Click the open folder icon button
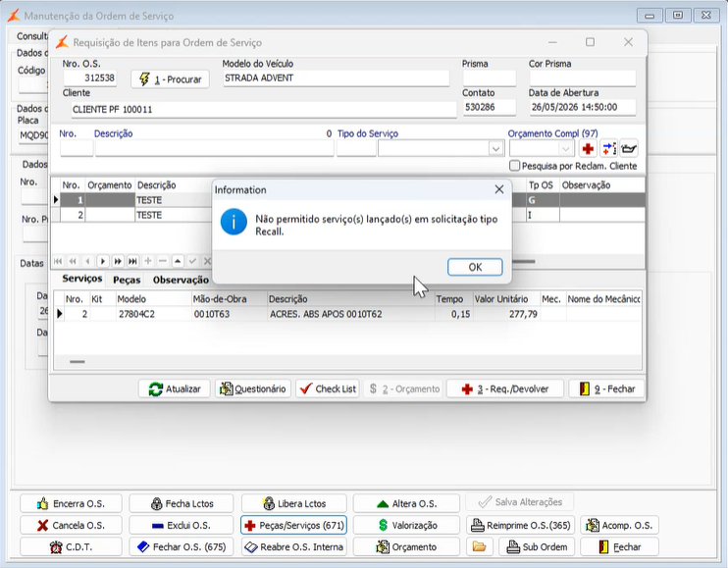Viewport: 728px width, 568px height. click(479, 547)
